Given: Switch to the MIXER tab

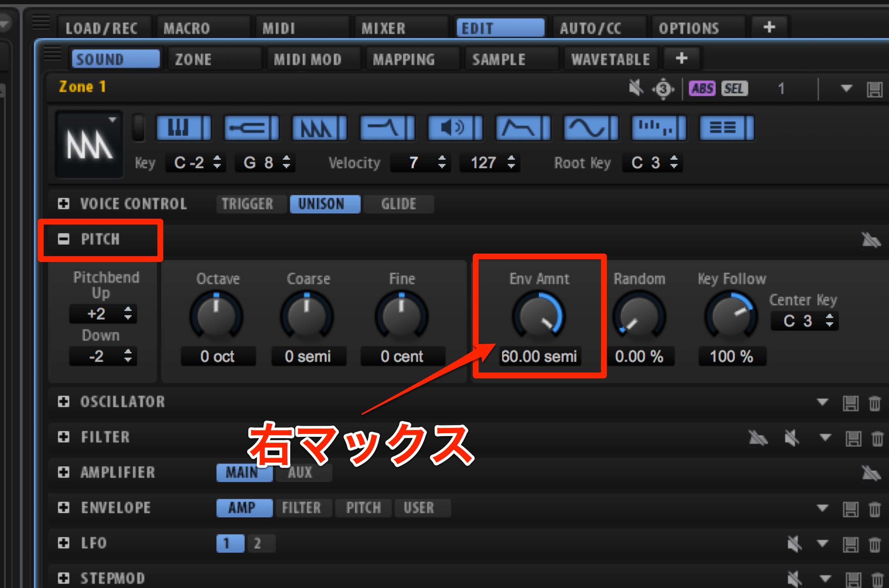Looking at the screenshot, I should tap(401, 28).
